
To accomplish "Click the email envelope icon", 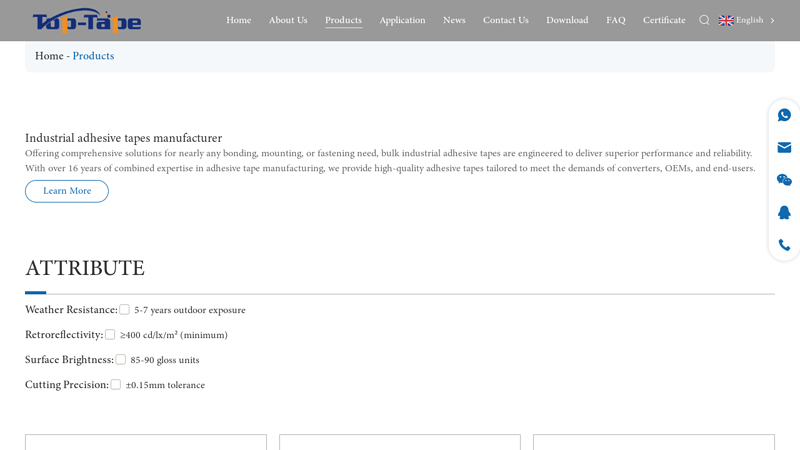I will coord(784,148).
